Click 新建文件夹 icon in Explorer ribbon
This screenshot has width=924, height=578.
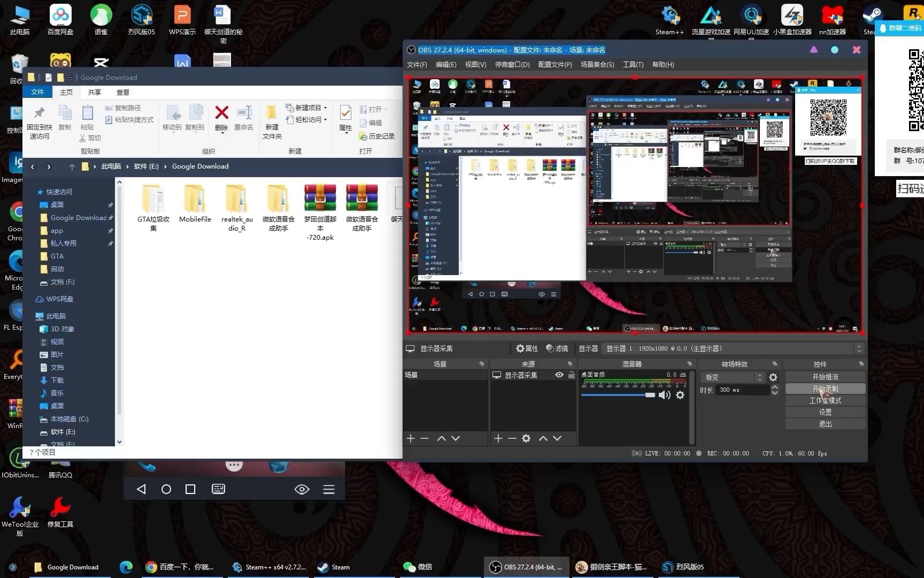(272, 122)
